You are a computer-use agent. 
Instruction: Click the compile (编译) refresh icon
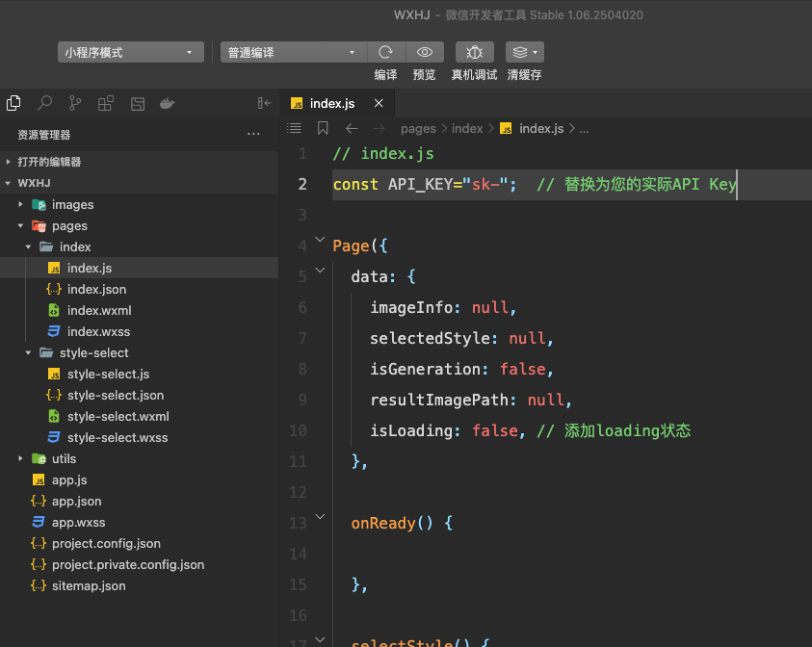pyautogui.click(x=385, y=52)
